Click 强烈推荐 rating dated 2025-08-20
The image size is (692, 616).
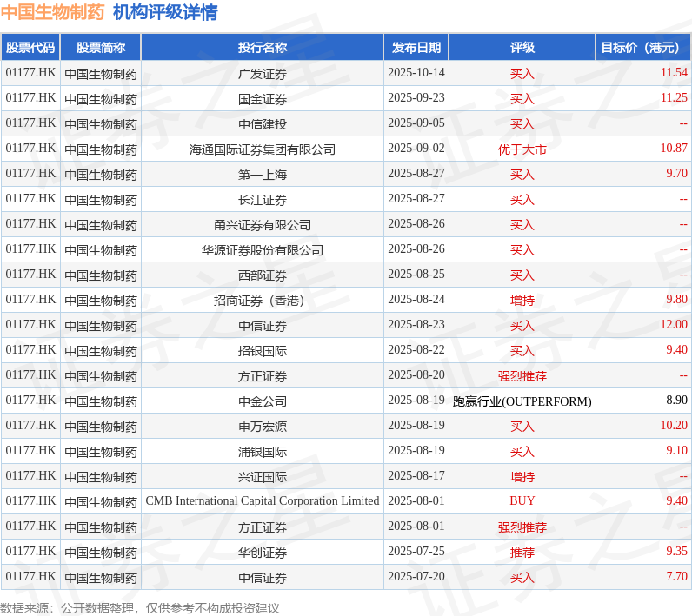coord(522,375)
